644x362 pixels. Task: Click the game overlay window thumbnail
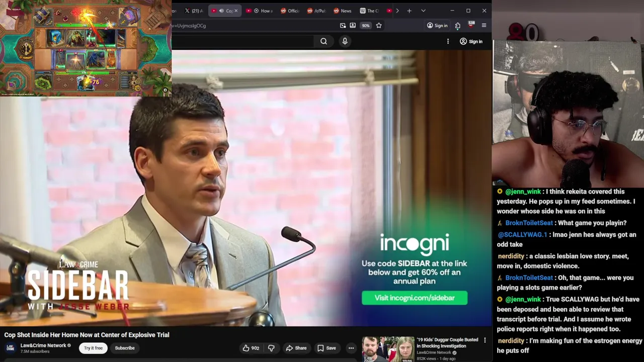click(86, 48)
